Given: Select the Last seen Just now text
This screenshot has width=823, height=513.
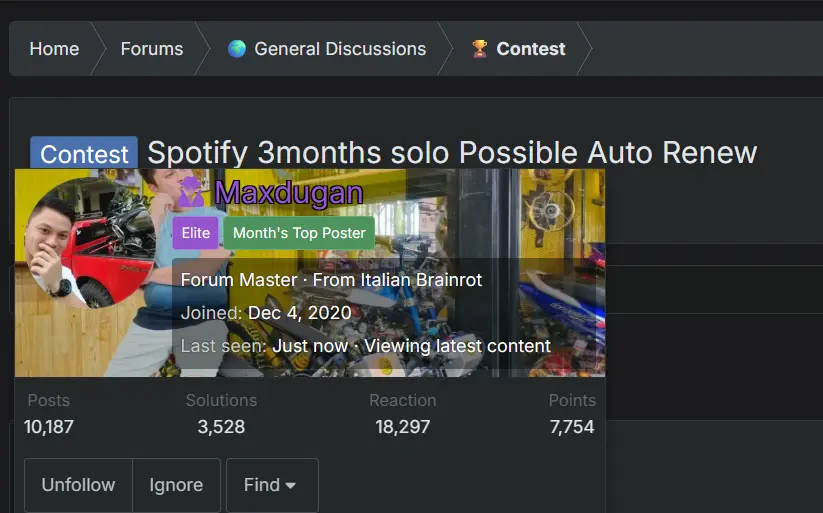Looking at the screenshot, I should coord(310,346).
